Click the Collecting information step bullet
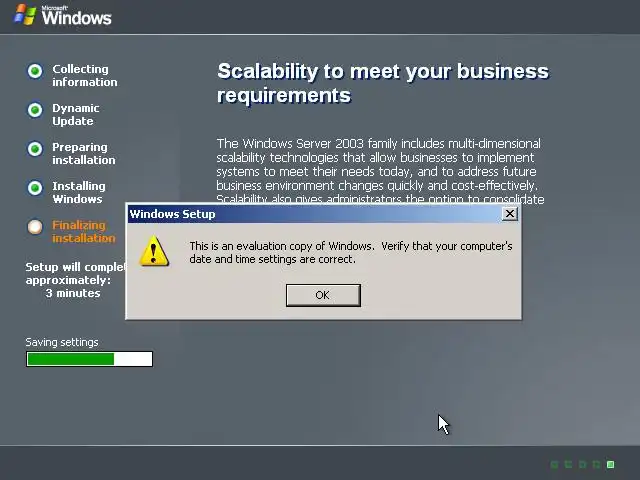This screenshot has width=640, height=480. point(35,71)
